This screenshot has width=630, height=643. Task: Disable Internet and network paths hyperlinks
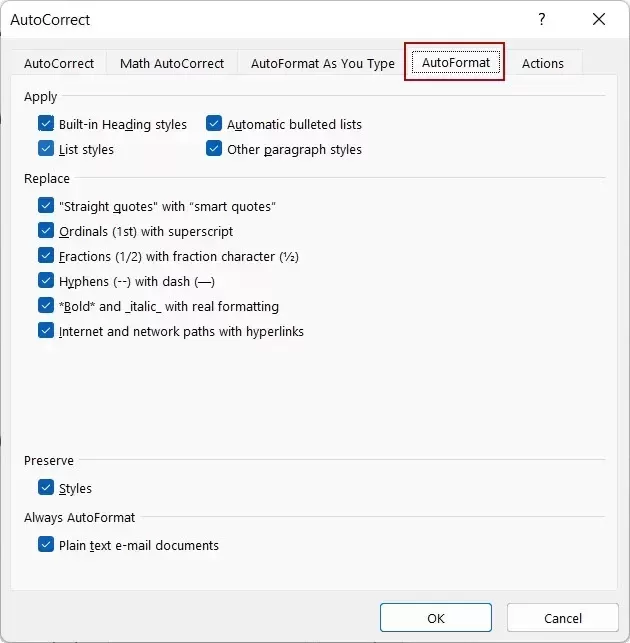tap(46, 331)
